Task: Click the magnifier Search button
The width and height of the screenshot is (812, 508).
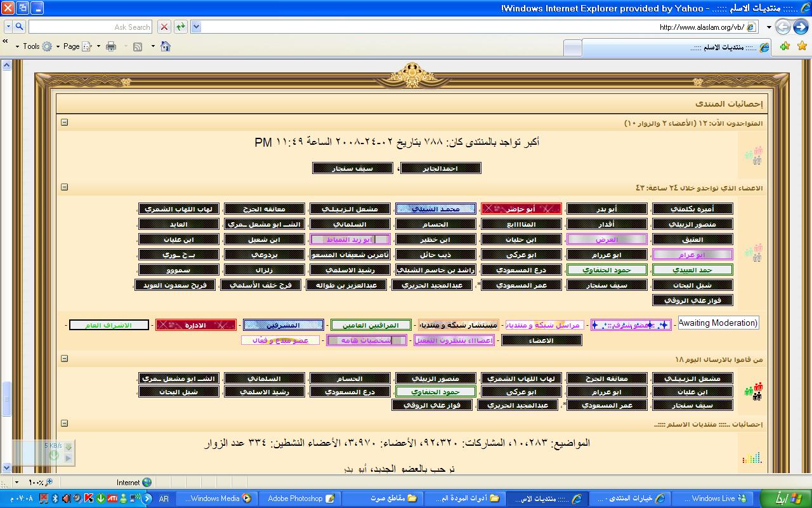Action: click(x=18, y=27)
